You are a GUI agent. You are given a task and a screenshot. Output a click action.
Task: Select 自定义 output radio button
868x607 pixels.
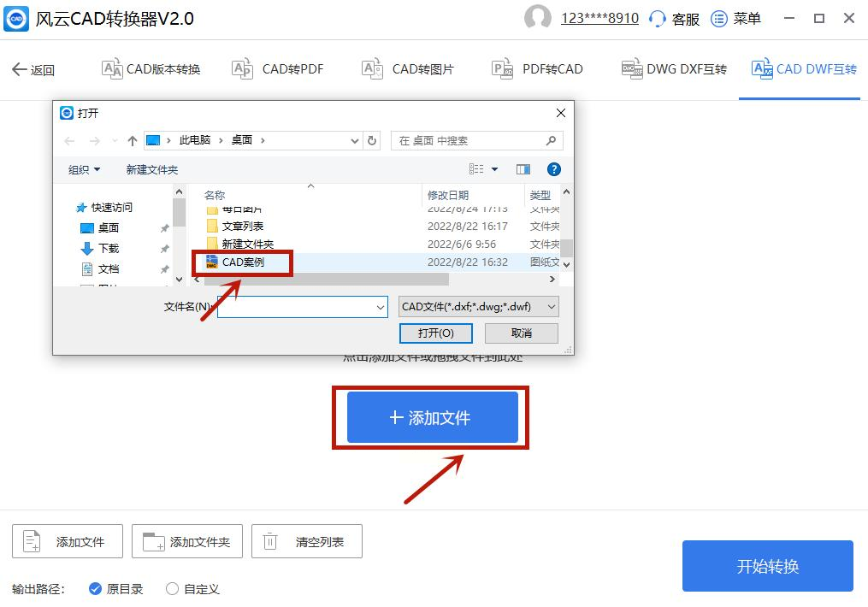click(x=172, y=589)
